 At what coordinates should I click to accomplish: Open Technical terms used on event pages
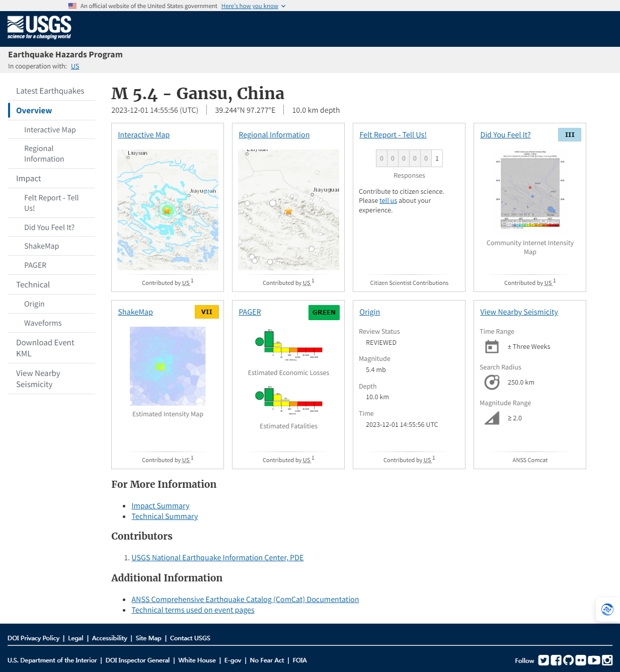tap(193, 610)
